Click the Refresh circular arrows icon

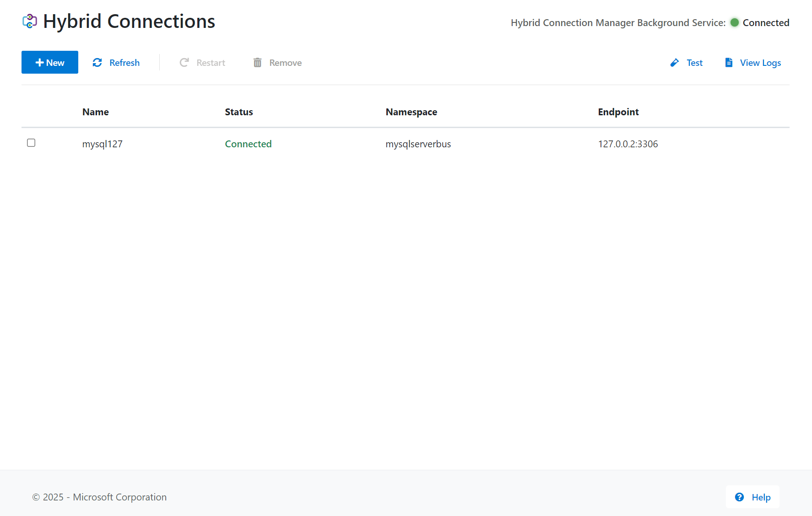(97, 63)
